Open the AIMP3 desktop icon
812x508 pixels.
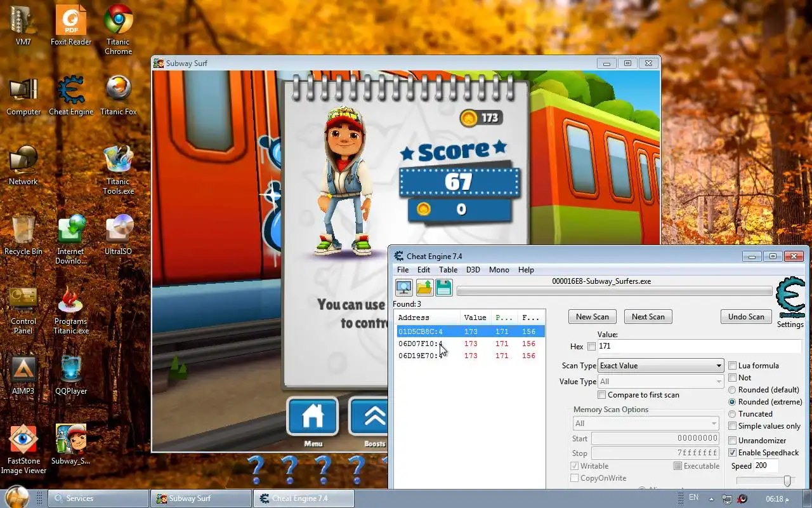coord(23,375)
